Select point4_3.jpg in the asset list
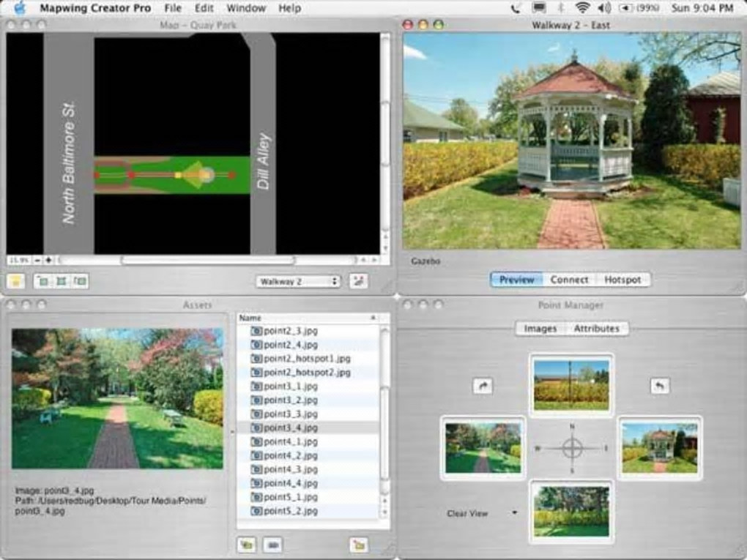Image resolution: width=747 pixels, height=560 pixels. tap(308, 469)
